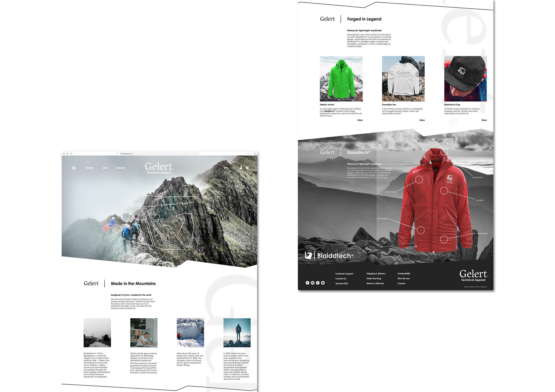The width and height of the screenshot is (555, 392).
Task: Click the Gelert Technical Apparel header logo
Action: (x=159, y=168)
